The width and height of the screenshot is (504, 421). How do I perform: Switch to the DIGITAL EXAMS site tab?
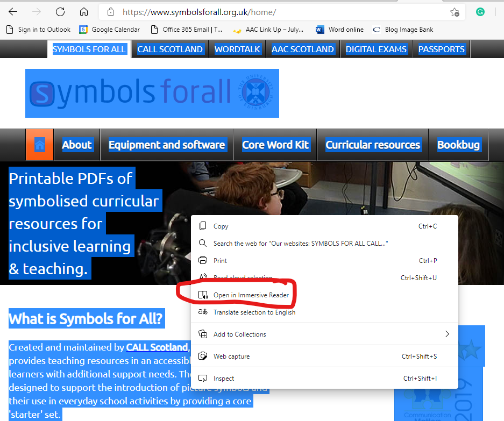click(376, 49)
